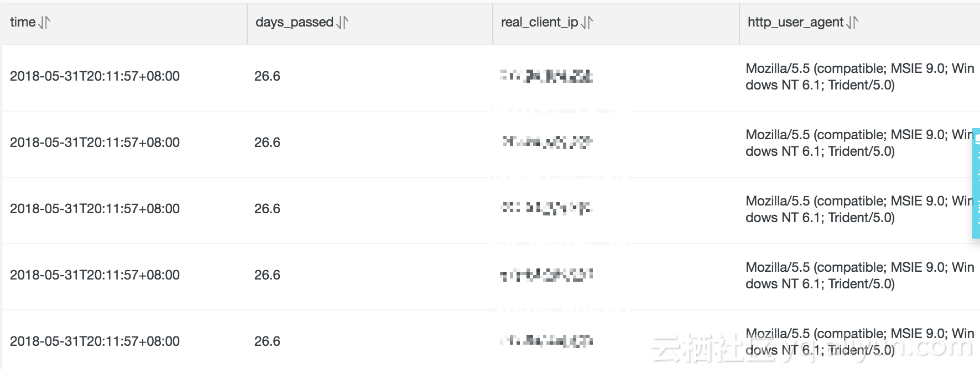Screen dimensions: 980x369
Task: Sort by http_user_agent column icon
Action: [x=852, y=22]
